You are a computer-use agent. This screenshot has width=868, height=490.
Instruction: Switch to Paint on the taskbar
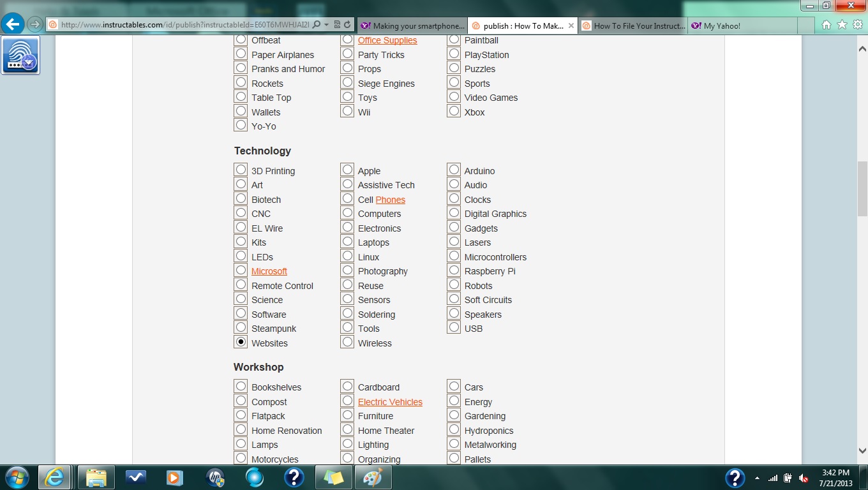click(x=373, y=477)
